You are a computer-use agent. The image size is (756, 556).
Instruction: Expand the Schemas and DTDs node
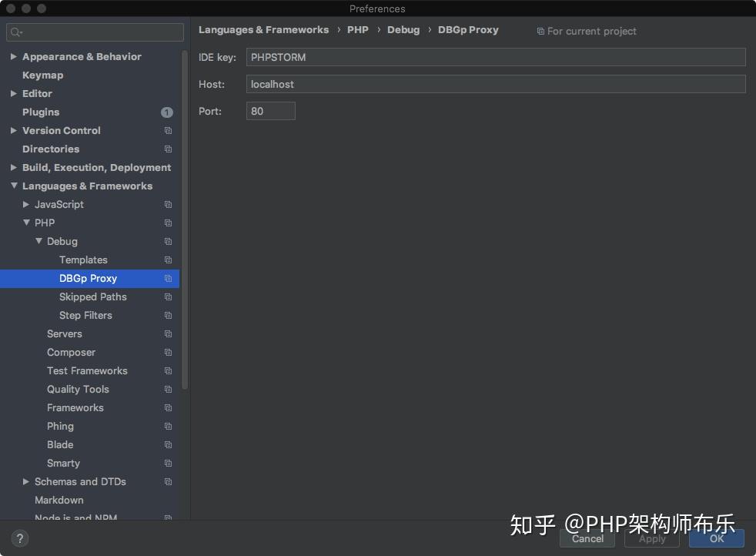pos(25,481)
